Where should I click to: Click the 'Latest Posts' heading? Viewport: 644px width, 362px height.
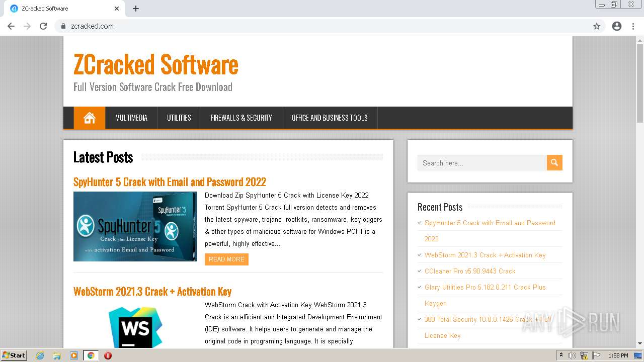point(103,157)
